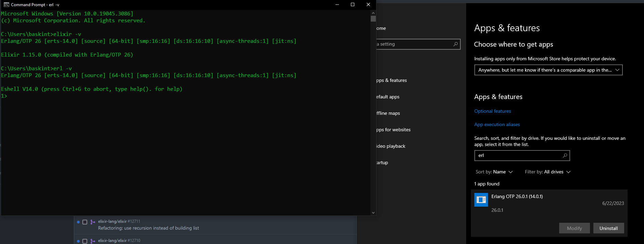Click the pull request icon for elixir-lang/elixir #12711
Viewport: 644px width, 244px height.
[x=93, y=222]
